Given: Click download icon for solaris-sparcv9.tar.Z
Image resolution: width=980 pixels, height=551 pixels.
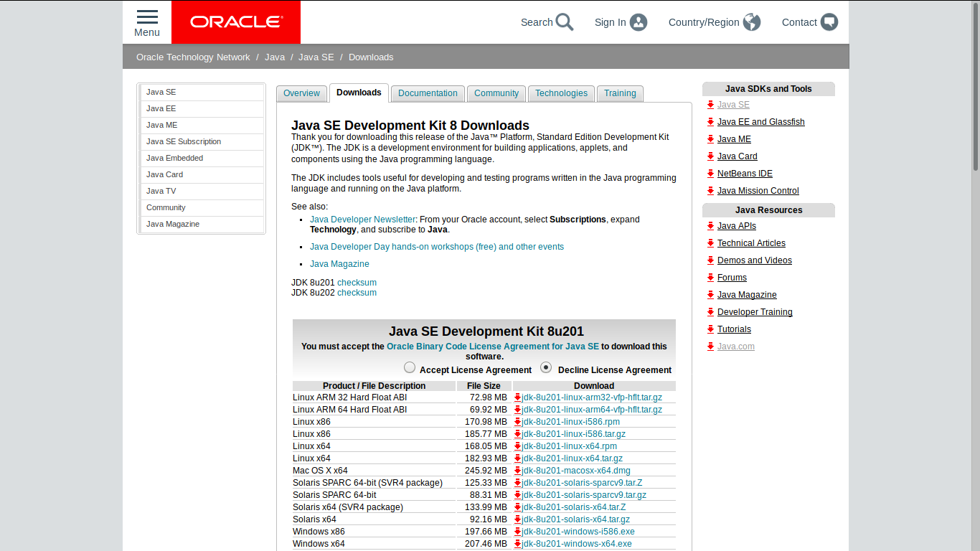Looking at the screenshot, I should click(x=517, y=483).
